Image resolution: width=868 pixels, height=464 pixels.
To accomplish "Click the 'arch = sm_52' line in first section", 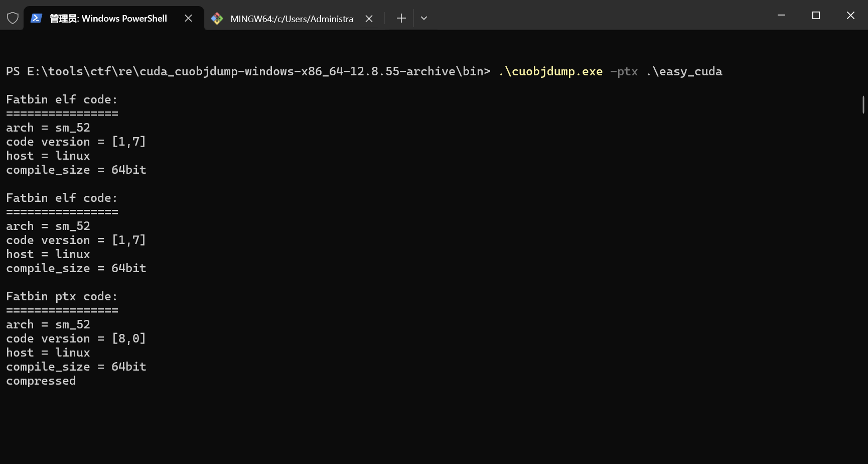I will (x=48, y=128).
